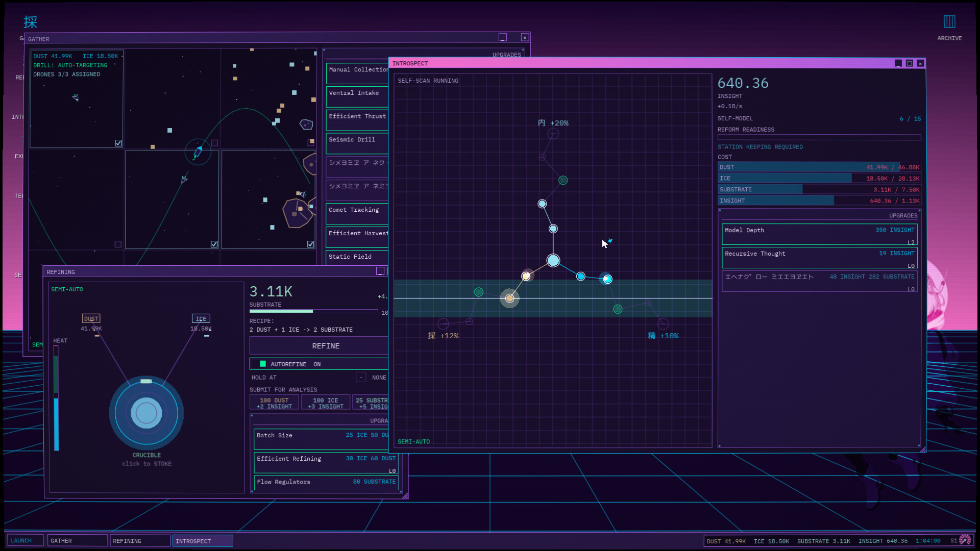Click the substrate progress bar
The image size is (980, 551).
coord(313,311)
